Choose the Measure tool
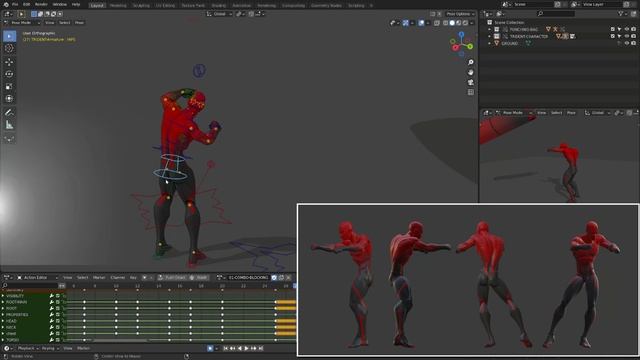 pyautogui.click(x=9, y=125)
